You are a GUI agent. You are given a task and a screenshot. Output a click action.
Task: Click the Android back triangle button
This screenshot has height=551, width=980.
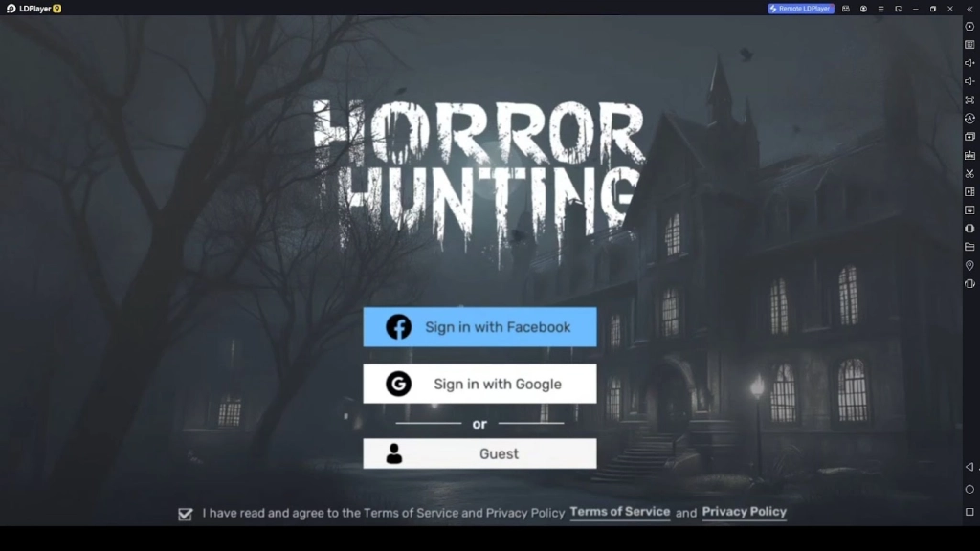969,467
